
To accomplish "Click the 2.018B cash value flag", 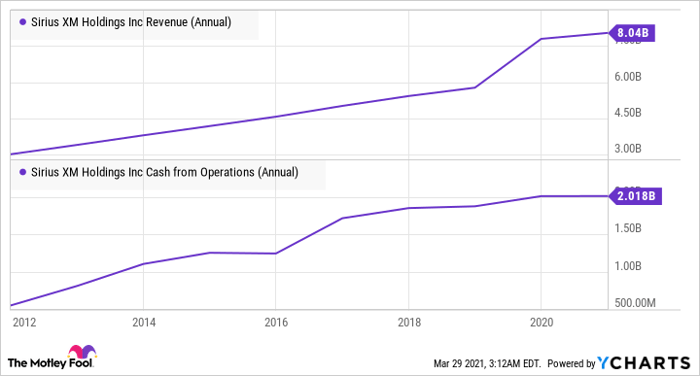I will 635,196.
